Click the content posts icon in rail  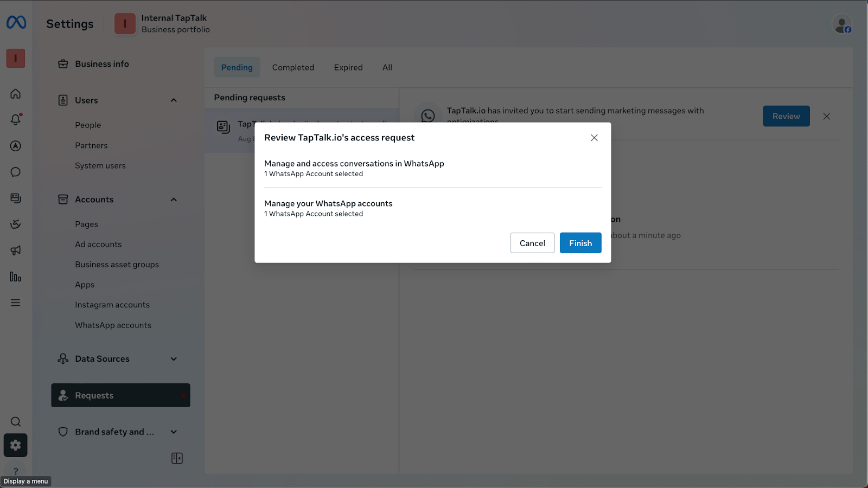[x=16, y=198]
